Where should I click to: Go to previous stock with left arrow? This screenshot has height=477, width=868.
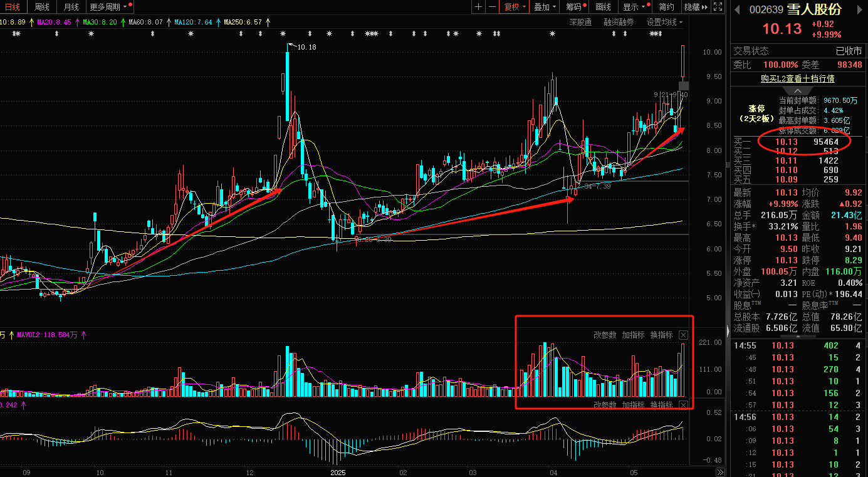738,9
